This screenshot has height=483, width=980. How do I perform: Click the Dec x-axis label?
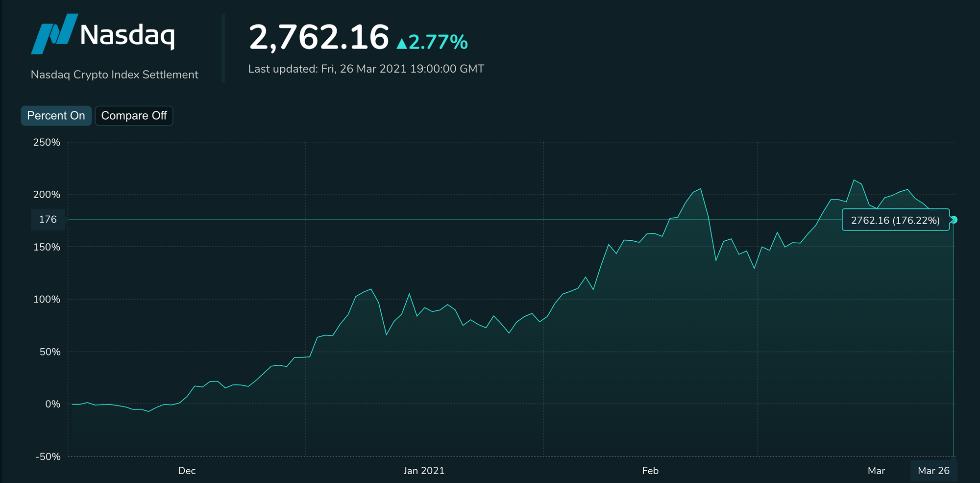pyautogui.click(x=187, y=471)
